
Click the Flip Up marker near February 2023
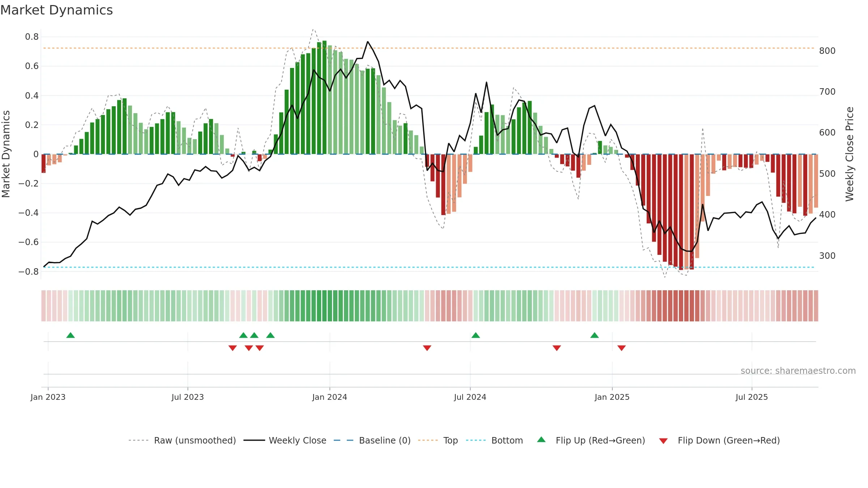coord(71,335)
